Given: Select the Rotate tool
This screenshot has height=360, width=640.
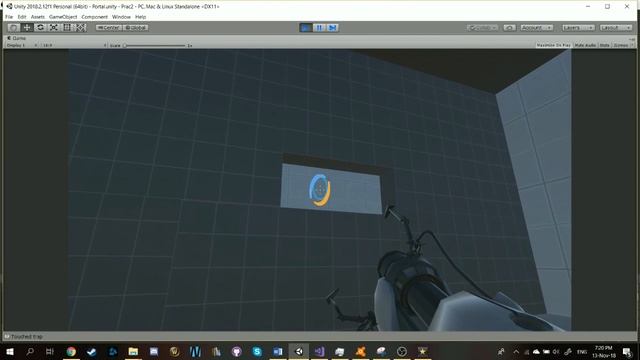Looking at the screenshot, I should pos(40,27).
